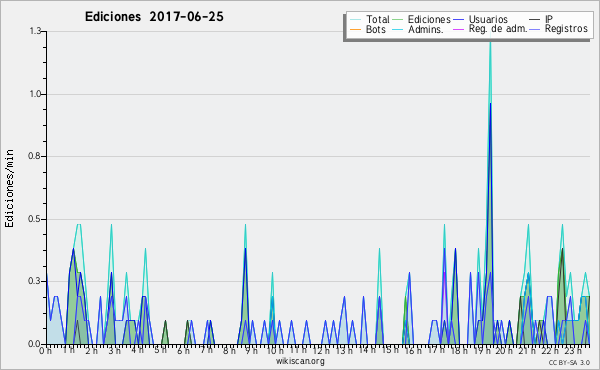Image resolution: width=600 pixels, height=370 pixels.
Task: Click the y-axis value 0.0
Action: tap(35, 344)
